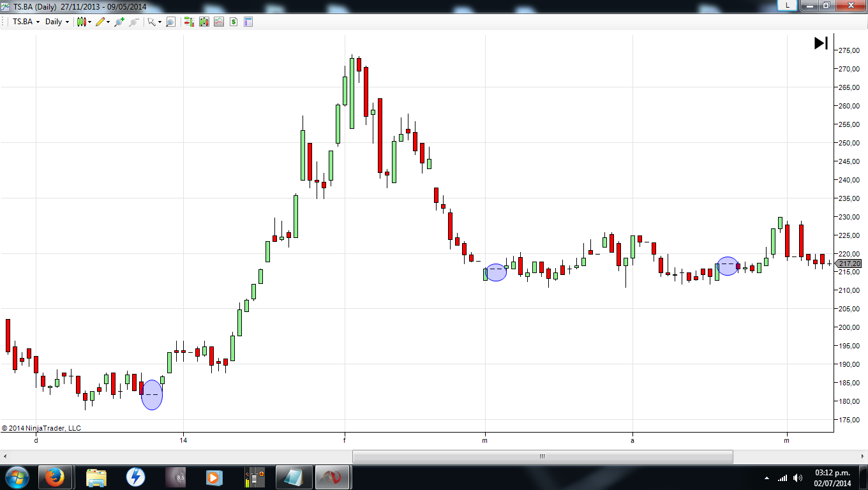
Task: Open the Daily interval dropdown
Action: (x=57, y=22)
